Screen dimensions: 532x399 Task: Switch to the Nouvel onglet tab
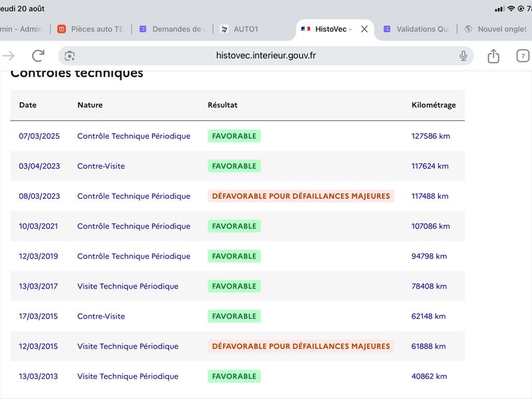point(495,29)
